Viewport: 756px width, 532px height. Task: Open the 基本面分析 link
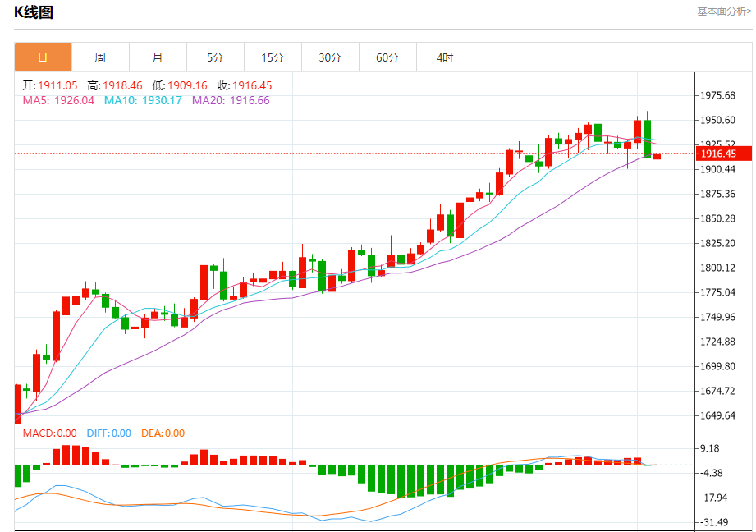pyautogui.click(x=724, y=11)
